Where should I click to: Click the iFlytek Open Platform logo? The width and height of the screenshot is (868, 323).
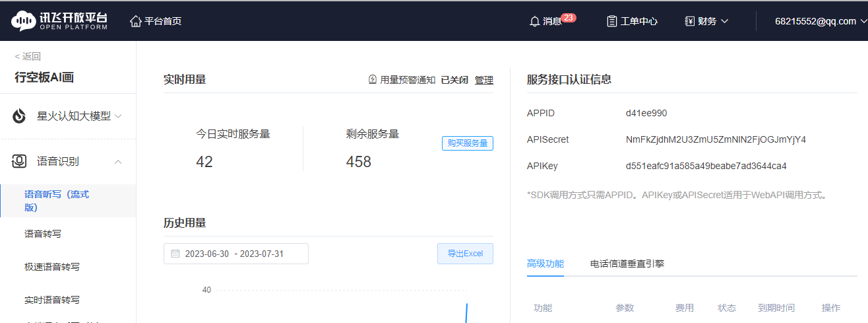pyautogui.click(x=59, y=20)
